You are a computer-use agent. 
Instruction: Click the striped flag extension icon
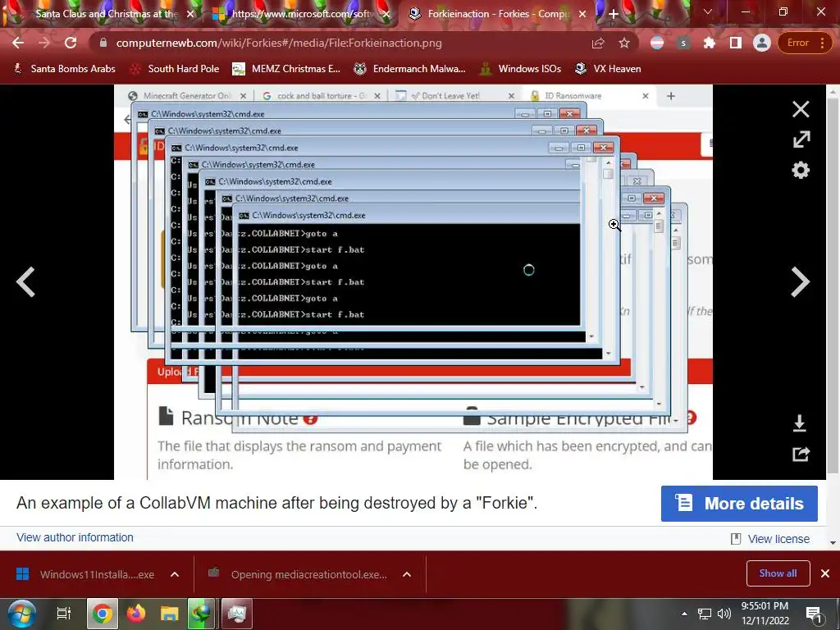[657, 43]
